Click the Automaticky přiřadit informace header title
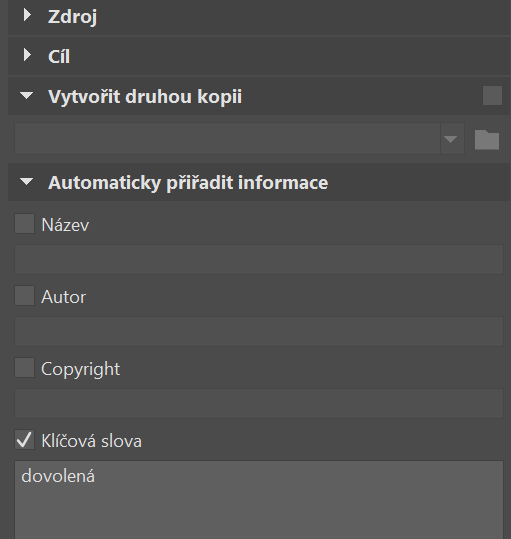 (x=188, y=183)
